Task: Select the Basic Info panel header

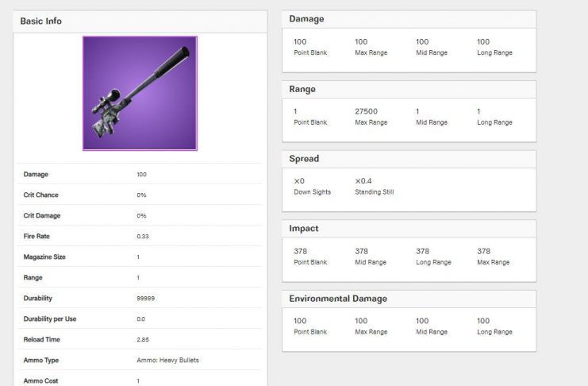Action: (140, 21)
